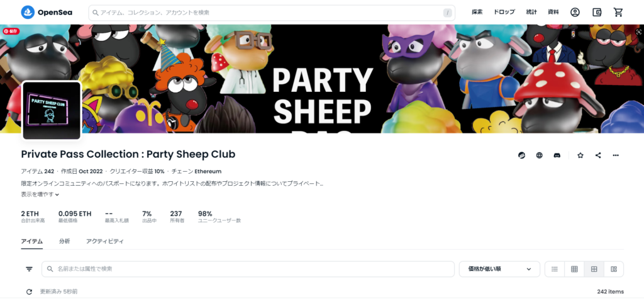This screenshot has width=644, height=299.
Task: Focus the 名前または属性で検索 search field
Action: [248, 269]
